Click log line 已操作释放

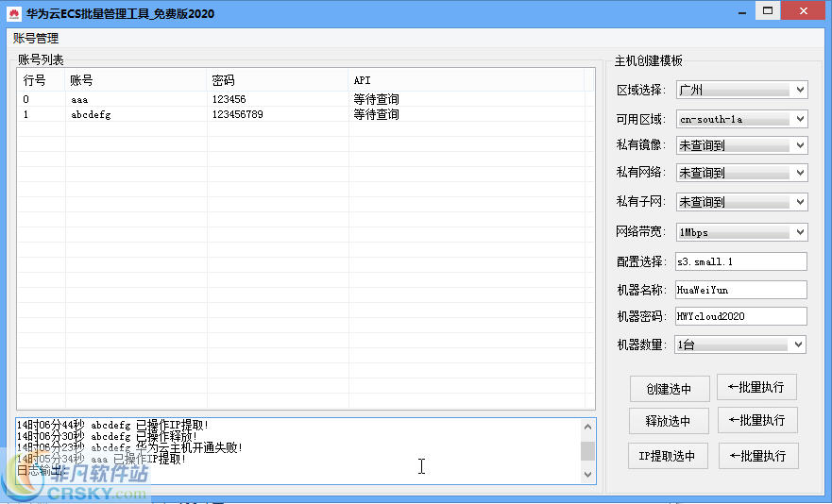107,436
